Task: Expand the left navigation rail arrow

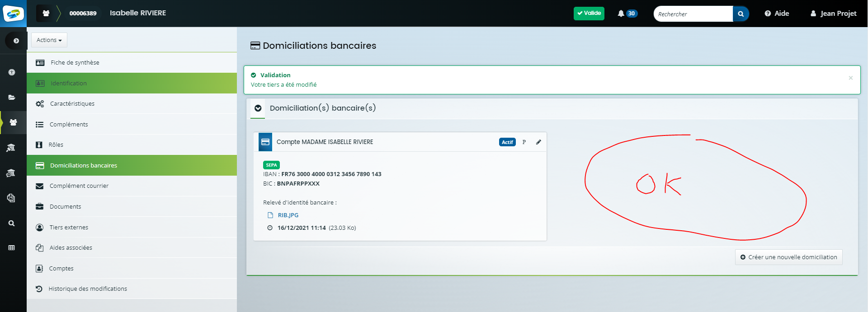Action: pyautogui.click(x=16, y=41)
